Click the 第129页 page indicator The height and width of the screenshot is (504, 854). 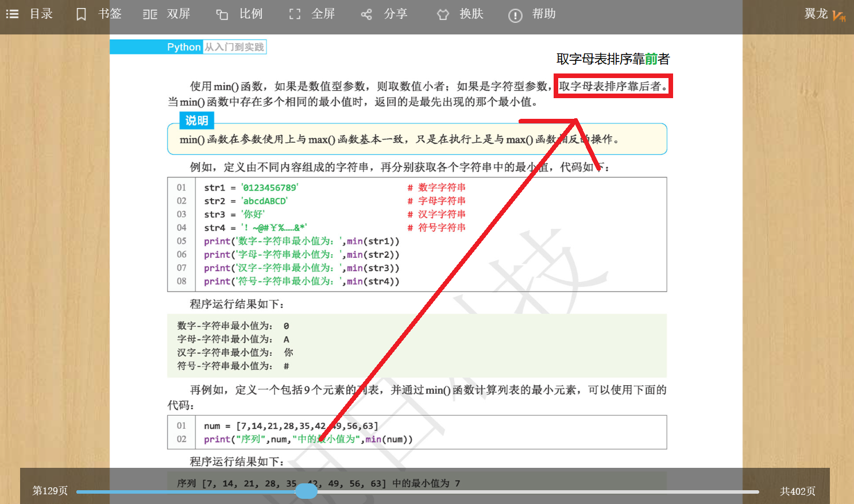[x=50, y=491]
